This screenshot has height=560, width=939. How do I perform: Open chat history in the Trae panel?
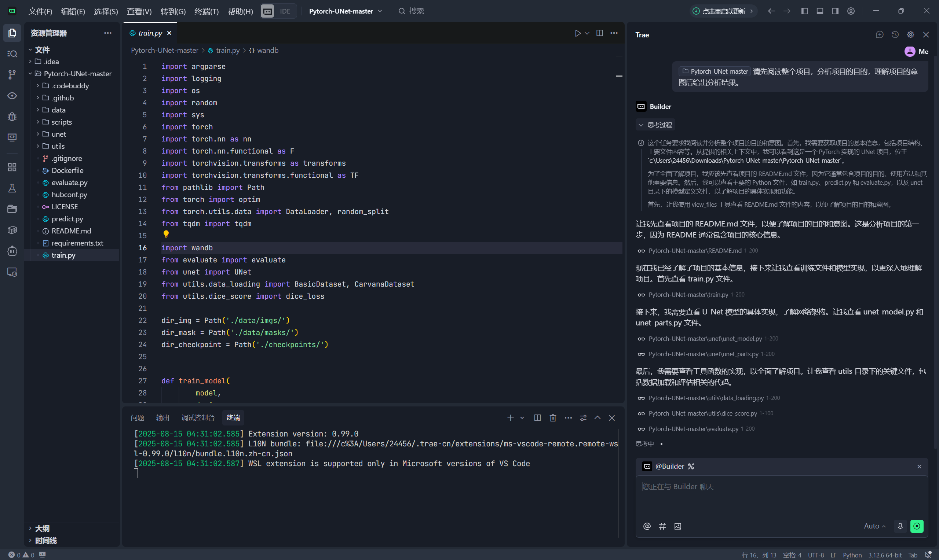click(895, 35)
